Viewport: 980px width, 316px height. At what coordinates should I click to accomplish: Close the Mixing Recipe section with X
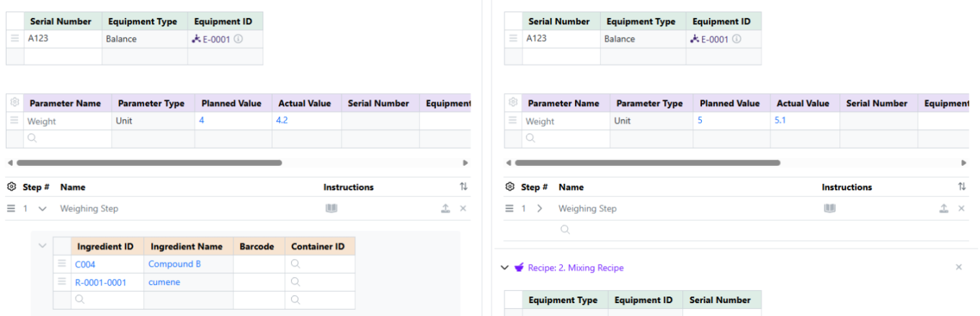(959, 268)
